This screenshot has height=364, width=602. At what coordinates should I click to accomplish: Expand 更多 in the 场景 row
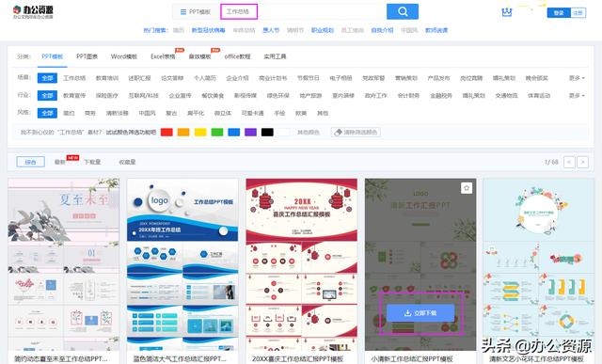[x=577, y=78]
